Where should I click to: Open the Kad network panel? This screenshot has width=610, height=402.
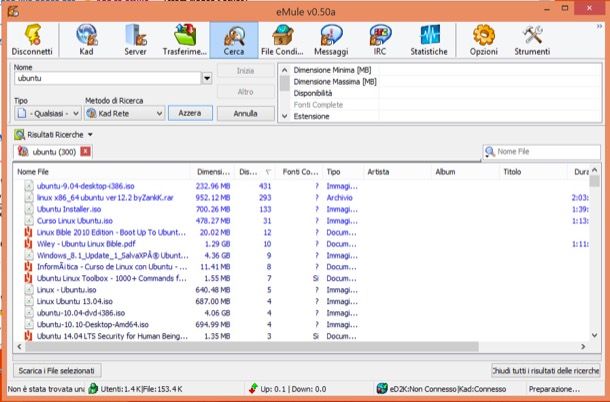(x=86, y=40)
